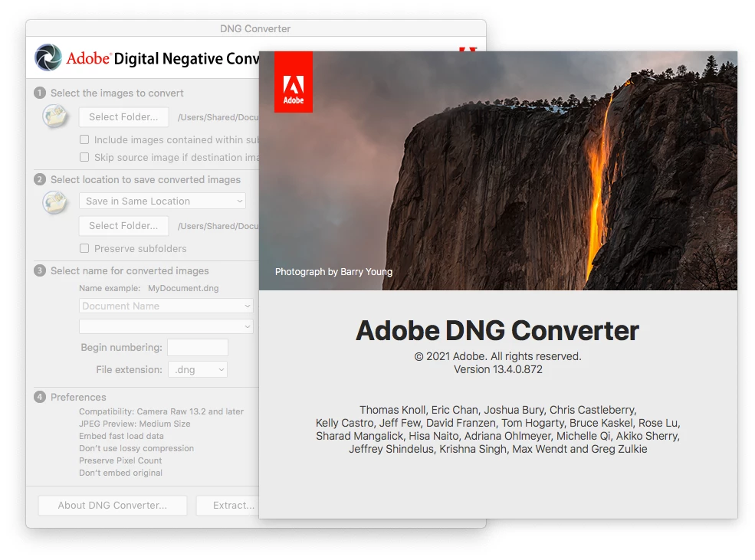Click 'Select location to save converted images' heading

coord(146,179)
